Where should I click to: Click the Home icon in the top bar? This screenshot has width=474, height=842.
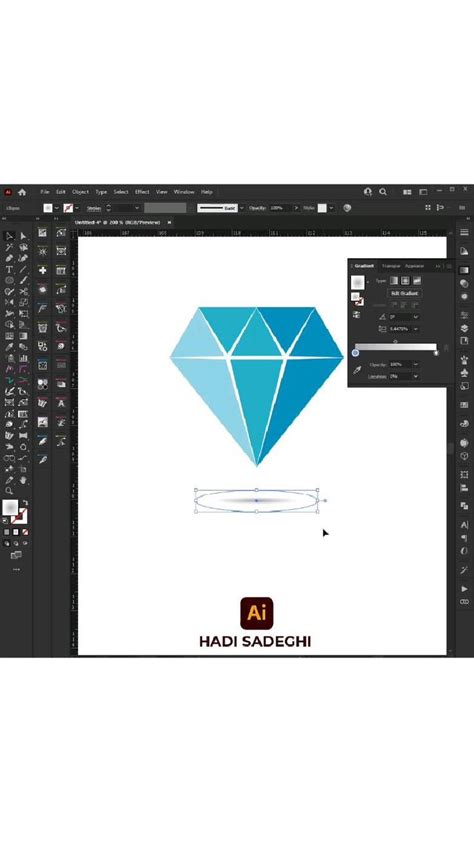coord(22,192)
